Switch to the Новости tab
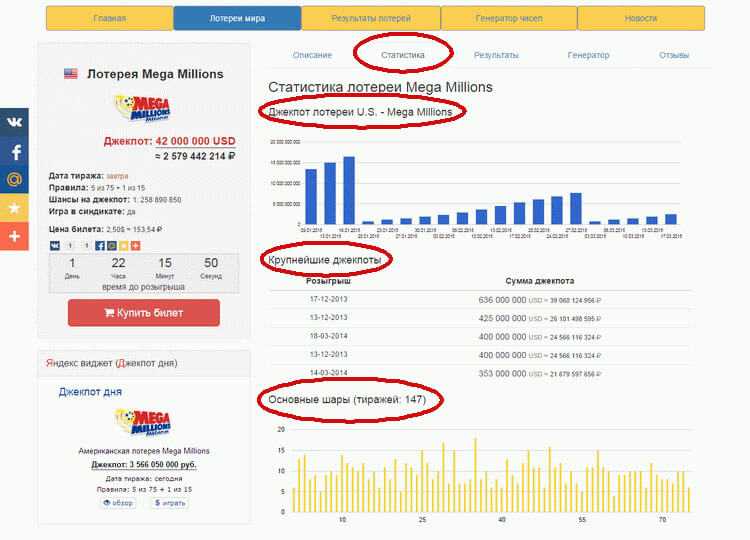 (x=641, y=18)
